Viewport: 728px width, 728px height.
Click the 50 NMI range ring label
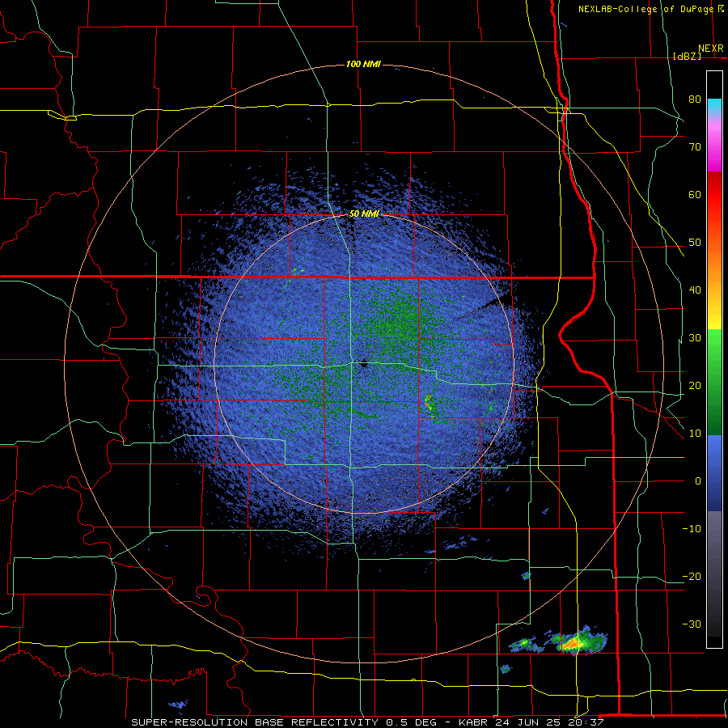coord(364,214)
